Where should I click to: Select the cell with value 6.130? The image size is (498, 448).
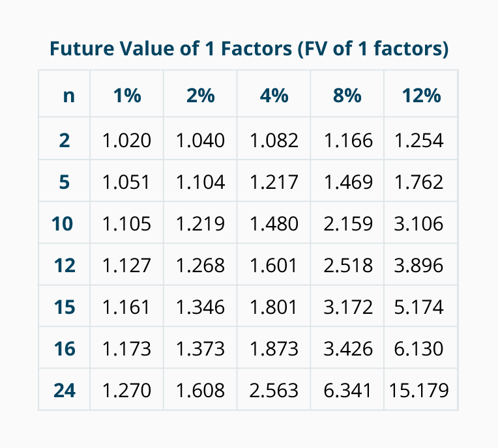pyautogui.click(x=418, y=348)
